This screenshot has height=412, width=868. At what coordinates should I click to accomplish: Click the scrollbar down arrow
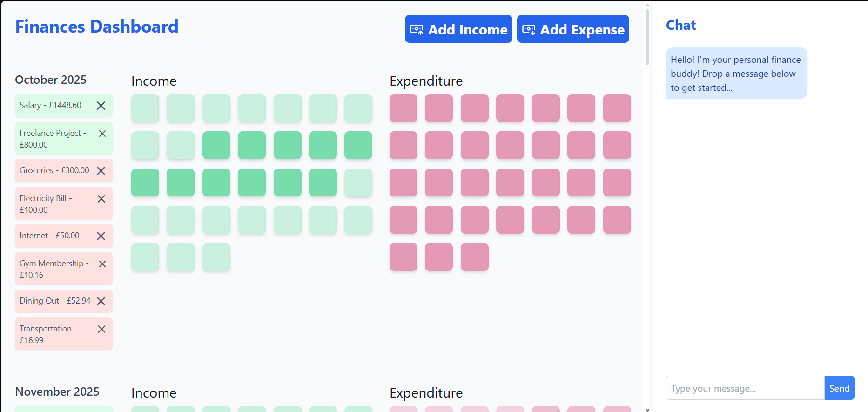647,409
